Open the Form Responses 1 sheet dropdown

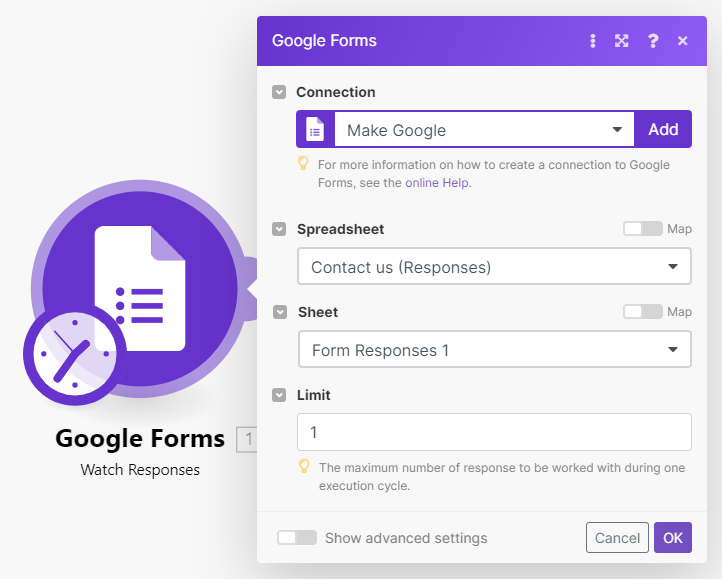tap(495, 350)
